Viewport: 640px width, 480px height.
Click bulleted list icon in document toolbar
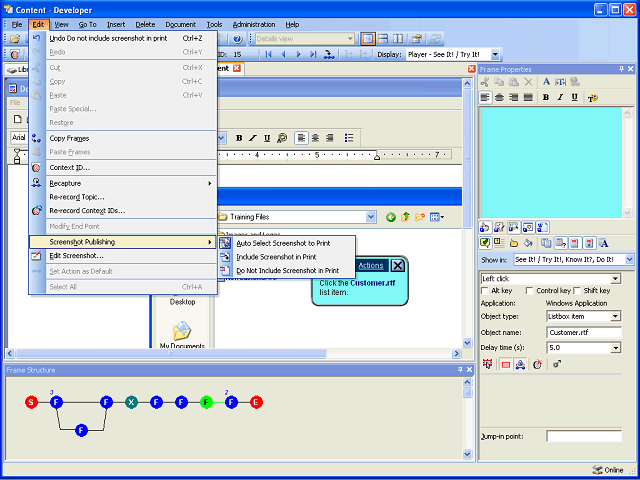(x=349, y=138)
